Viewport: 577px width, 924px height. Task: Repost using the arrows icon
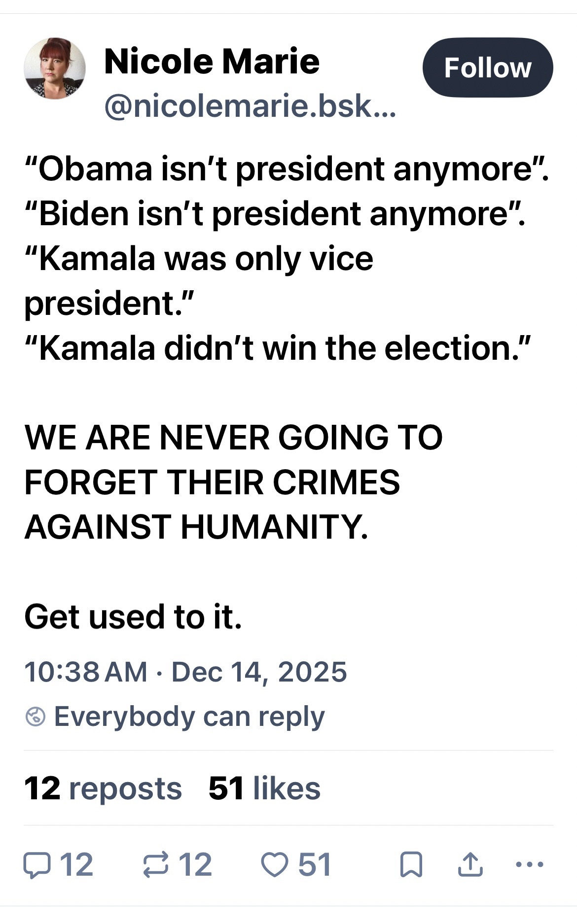point(156,866)
